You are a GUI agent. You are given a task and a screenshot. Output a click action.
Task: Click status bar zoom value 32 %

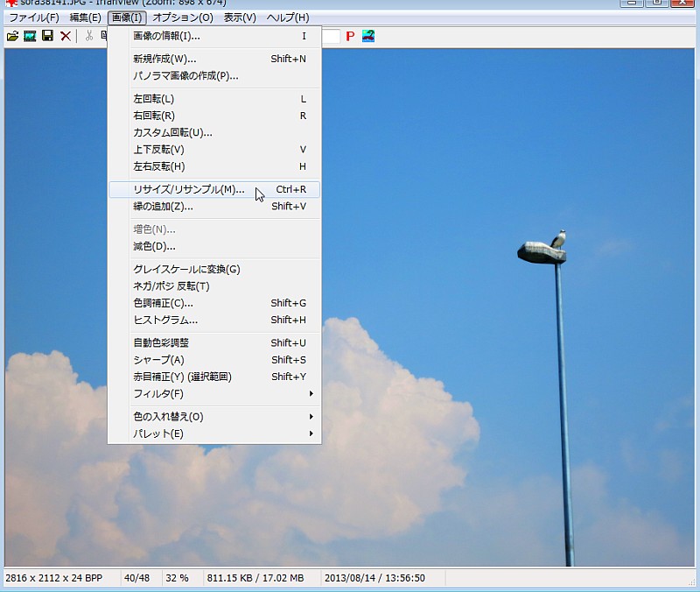click(177, 578)
